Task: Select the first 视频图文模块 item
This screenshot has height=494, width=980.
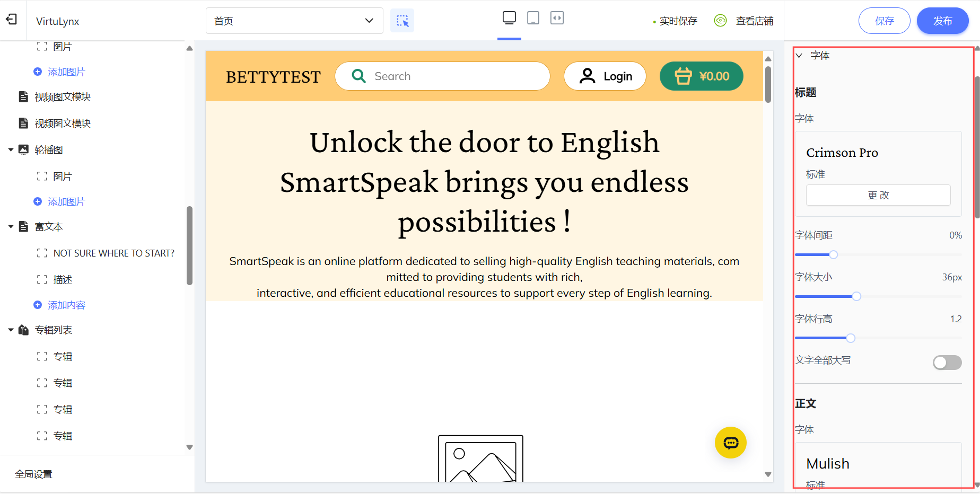Action: [63, 97]
